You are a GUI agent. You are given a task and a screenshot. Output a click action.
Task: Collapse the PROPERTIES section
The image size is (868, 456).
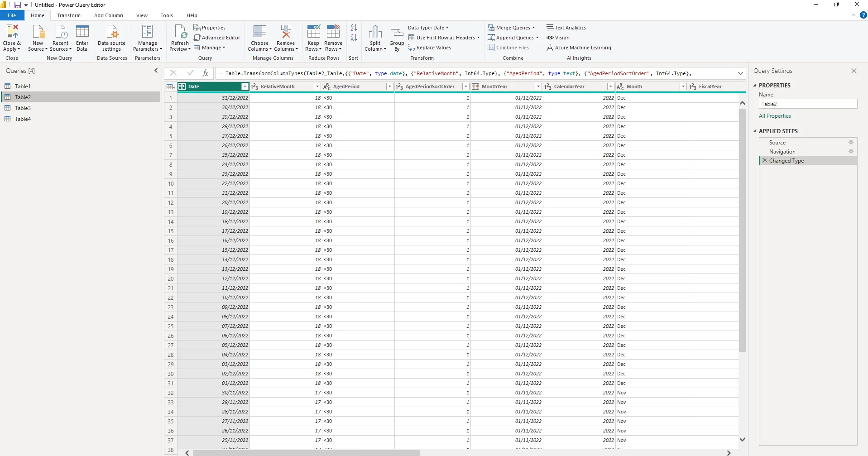(x=755, y=85)
